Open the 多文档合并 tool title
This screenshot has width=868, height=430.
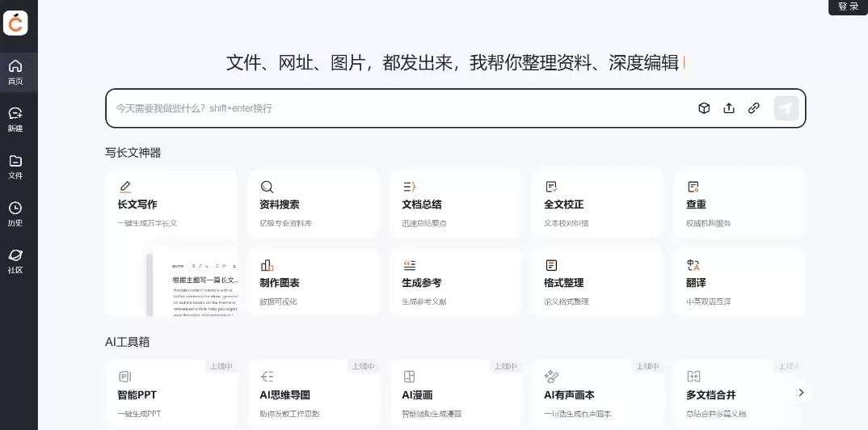pyautogui.click(x=710, y=395)
